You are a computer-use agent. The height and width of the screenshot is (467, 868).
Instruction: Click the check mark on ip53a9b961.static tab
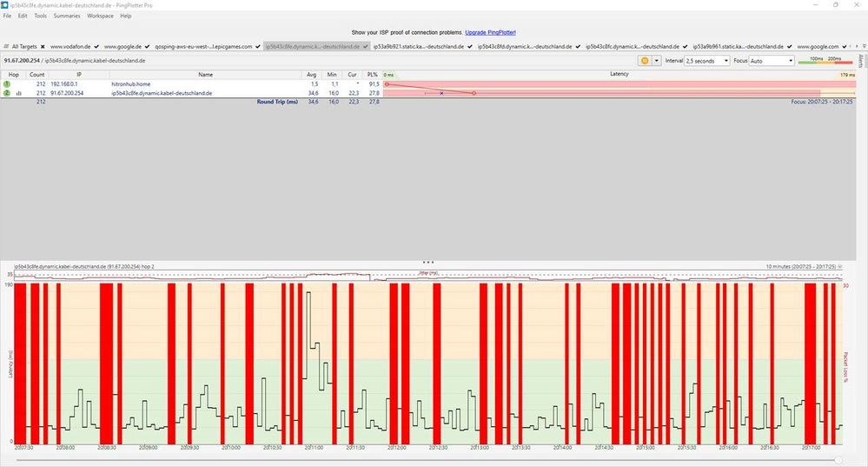tap(790, 47)
